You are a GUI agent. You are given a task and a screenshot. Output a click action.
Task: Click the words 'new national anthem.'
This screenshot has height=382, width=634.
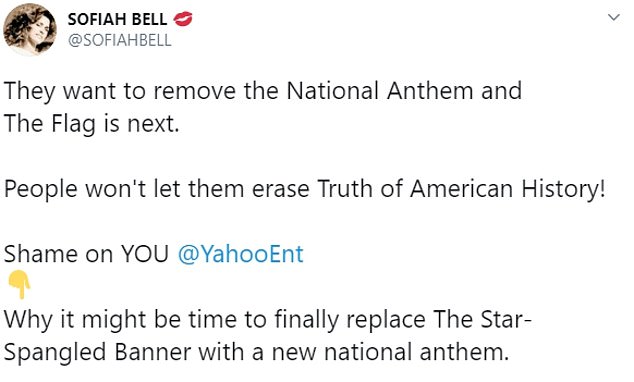[x=390, y=352]
